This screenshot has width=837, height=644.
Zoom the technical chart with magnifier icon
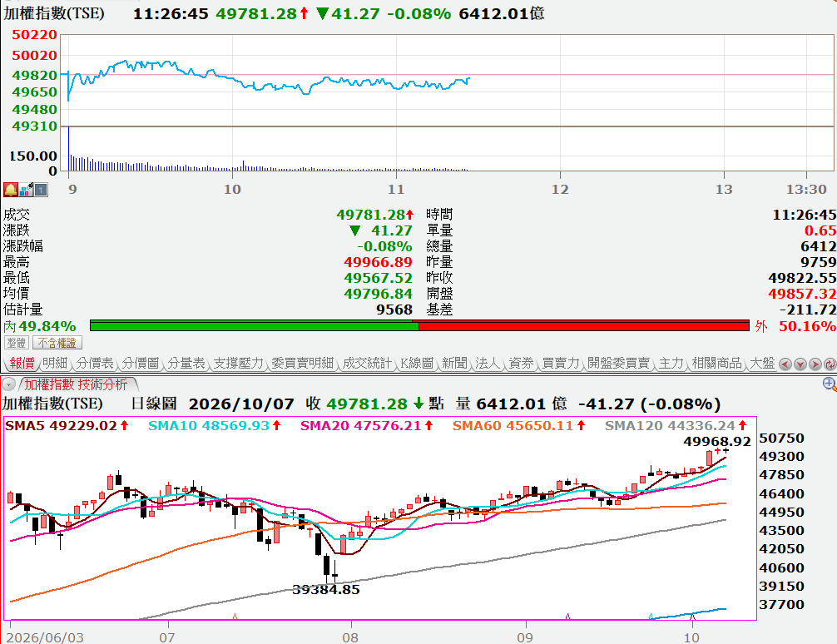[x=830, y=384]
